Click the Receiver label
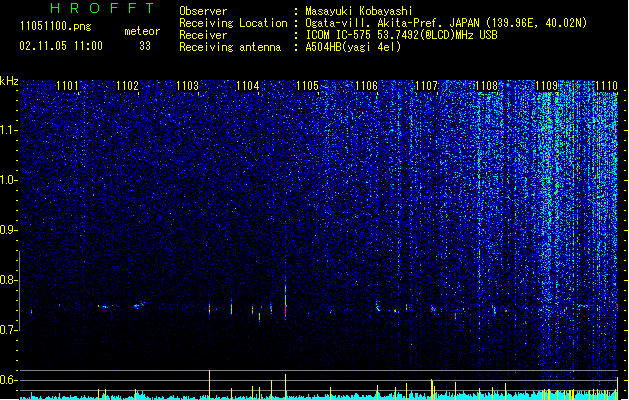 [x=203, y=35]
